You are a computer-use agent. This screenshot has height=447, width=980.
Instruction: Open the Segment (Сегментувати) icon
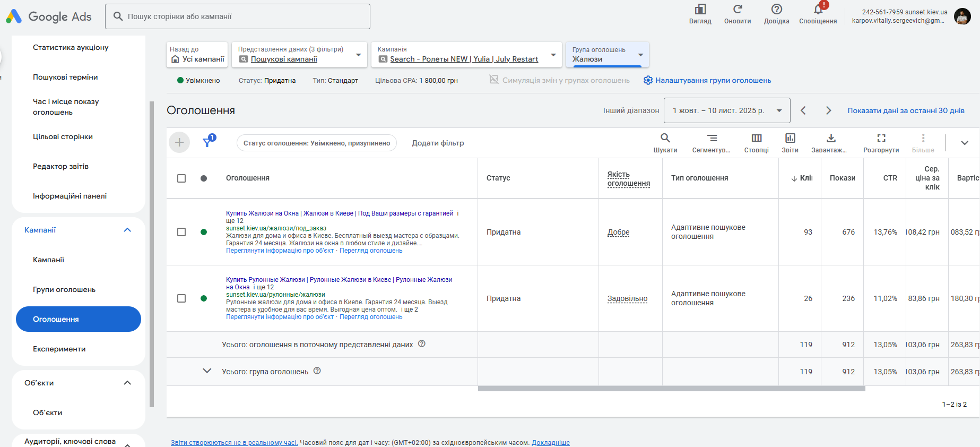coord(712,139)
